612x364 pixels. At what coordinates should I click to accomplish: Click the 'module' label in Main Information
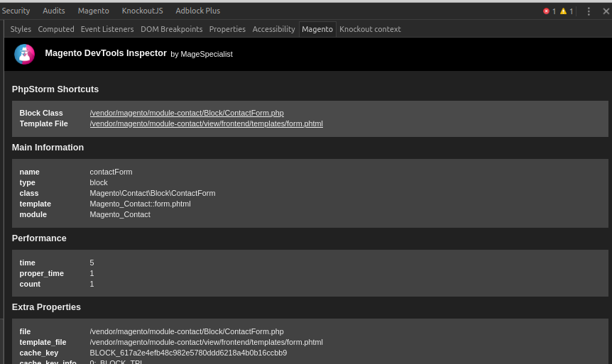(33, 214)
